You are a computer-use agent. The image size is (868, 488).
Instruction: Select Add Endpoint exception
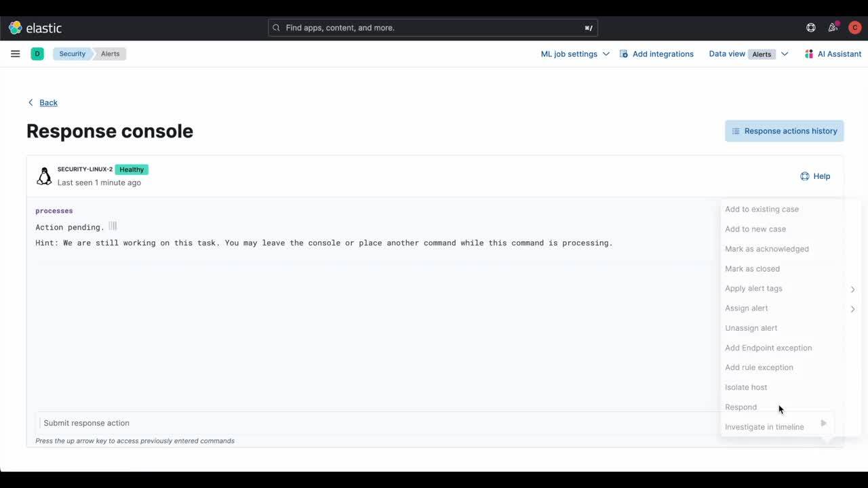coord(768,348)
